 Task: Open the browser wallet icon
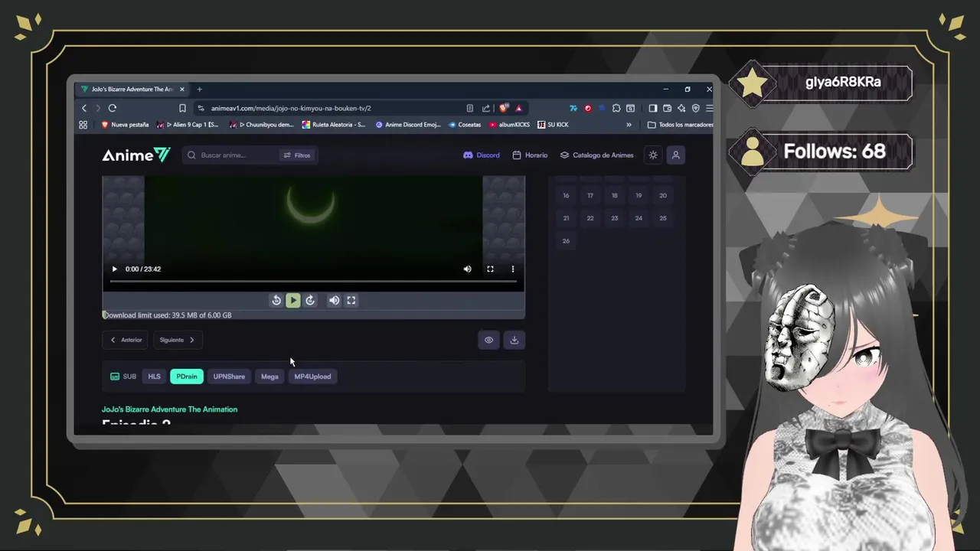(x=667, y=108)
